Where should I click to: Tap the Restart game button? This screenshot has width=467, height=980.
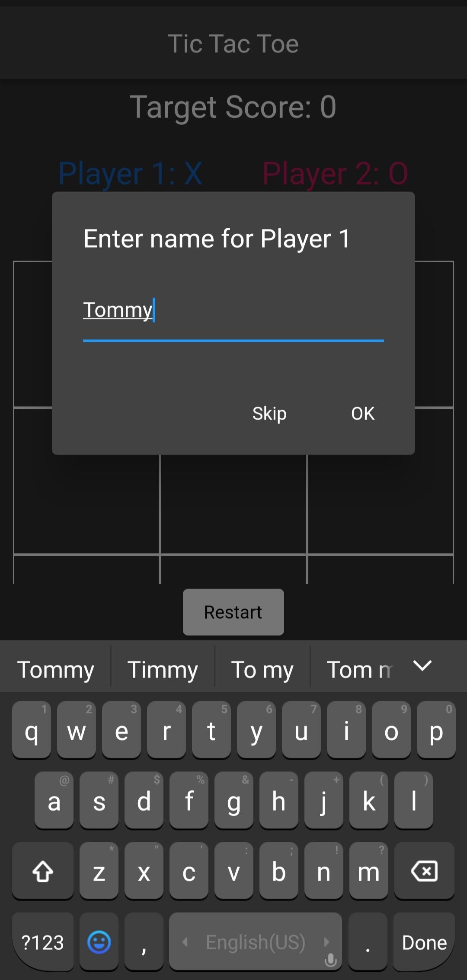tap(233, 612)
